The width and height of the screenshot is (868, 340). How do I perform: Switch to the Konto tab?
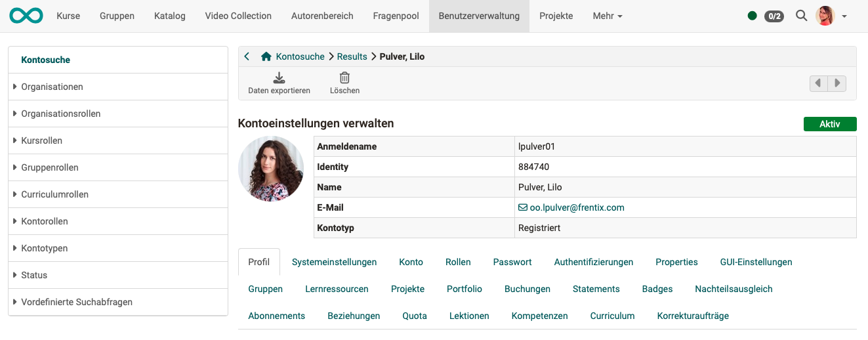[411, 262]
